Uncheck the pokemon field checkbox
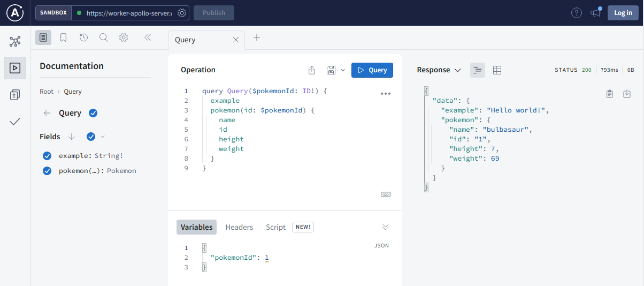Image resolution: width=644 pixels, height=286 pixels. 47,171
